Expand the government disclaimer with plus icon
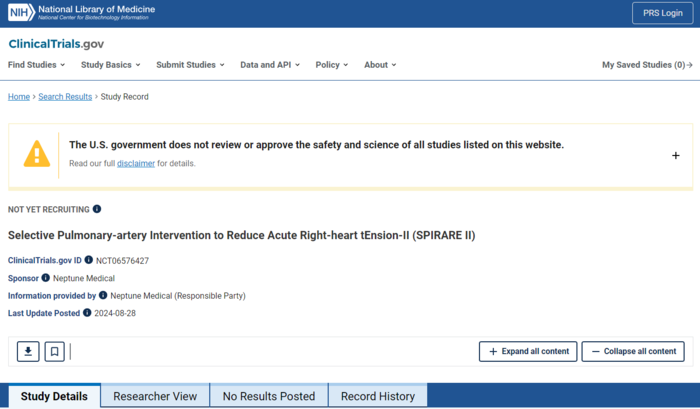This screenshot has width=700, height=409. pyautogui.click(x=675, y=155)
